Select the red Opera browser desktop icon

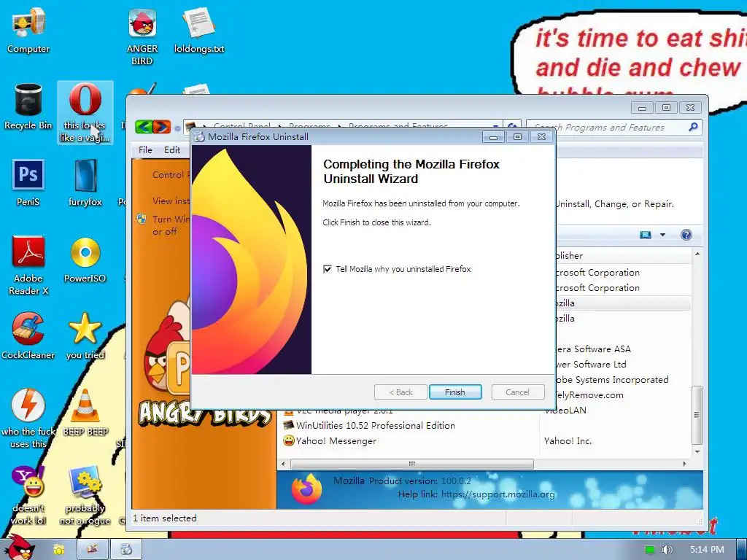pyautogui.click(x=85, y=112)
